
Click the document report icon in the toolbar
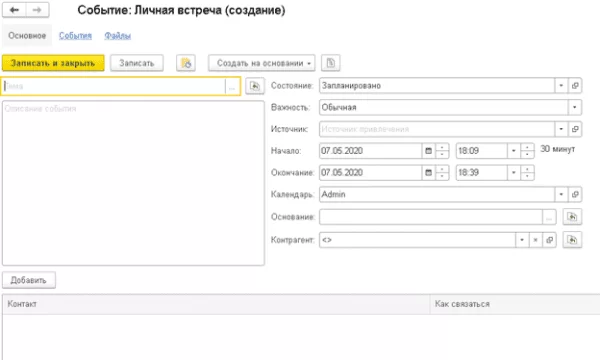331,63
